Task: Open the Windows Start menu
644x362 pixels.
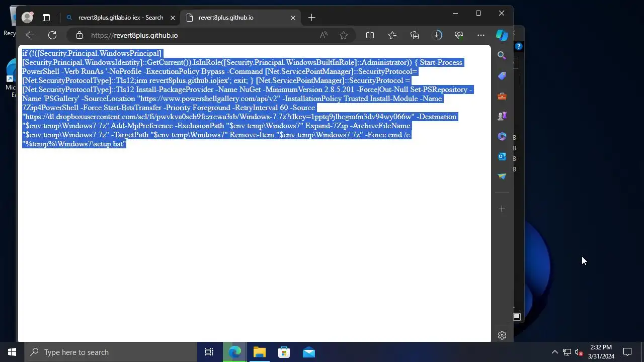Action: click(x=12, y=352)
